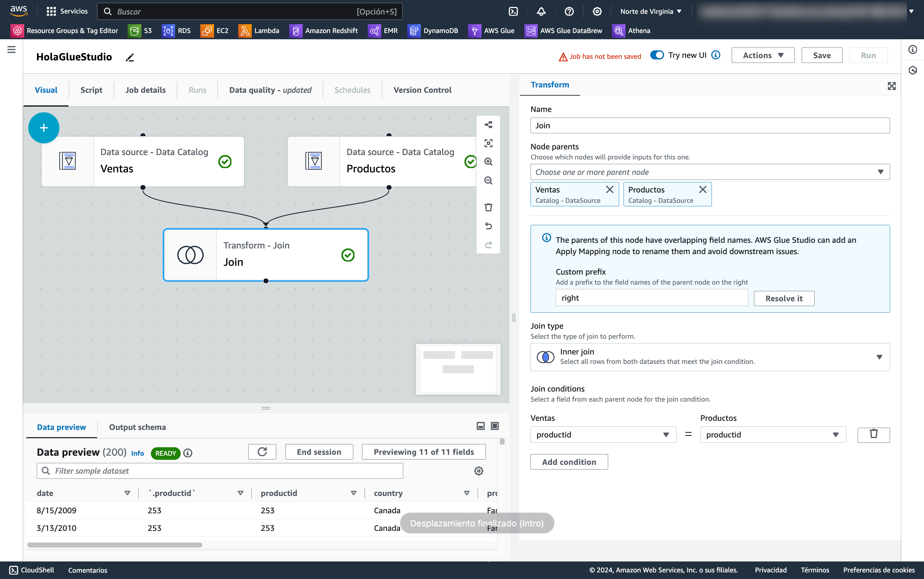Delete selected node with canvas trash icon
This screenshot has width=924, height=579.
pyautogui.click(x=488, y=207)
